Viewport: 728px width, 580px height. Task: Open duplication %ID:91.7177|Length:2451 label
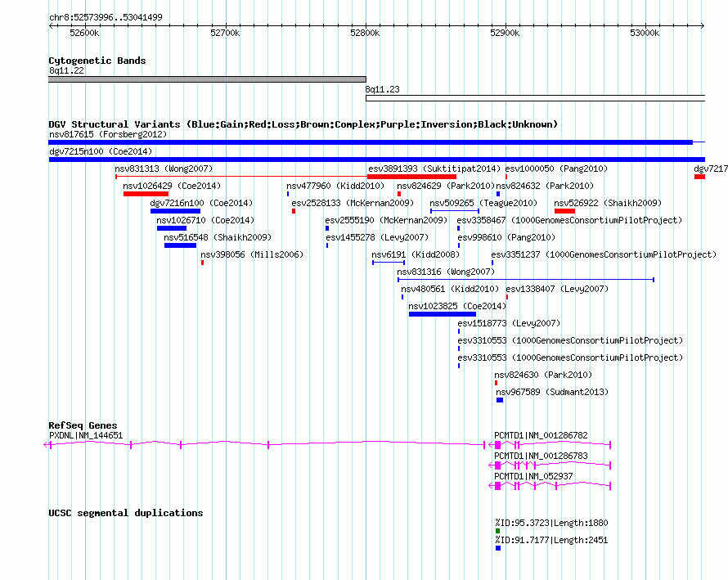point(551,540)
